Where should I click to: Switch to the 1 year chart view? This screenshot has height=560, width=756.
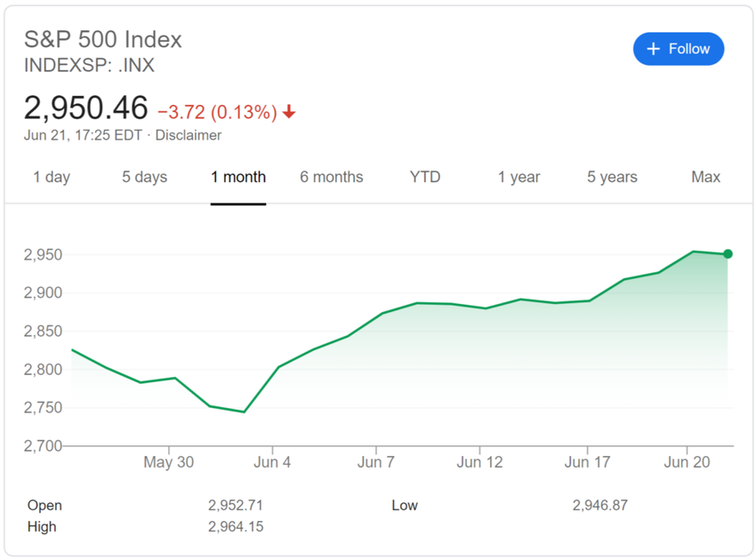pyautogui.click(x=519, y=177)
